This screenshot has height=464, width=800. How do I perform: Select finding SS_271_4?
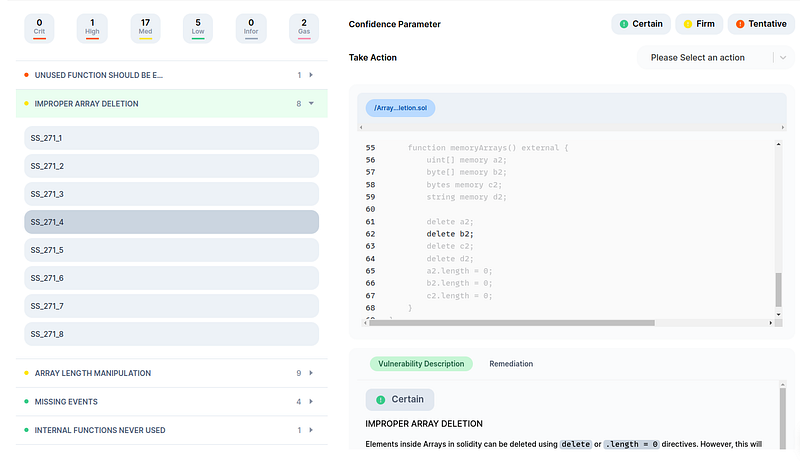pos(171,222)
